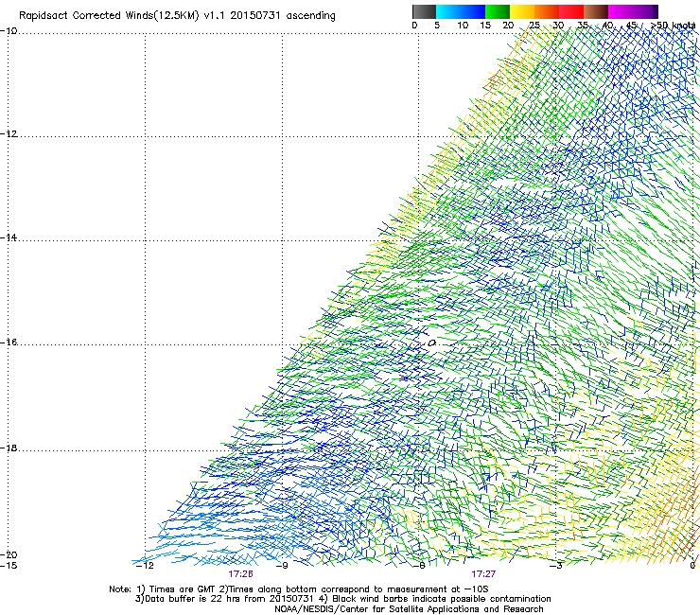Click the '>50 knots' legend label
The width and height of the screenshot is (700, 615).
coord(674,26)
